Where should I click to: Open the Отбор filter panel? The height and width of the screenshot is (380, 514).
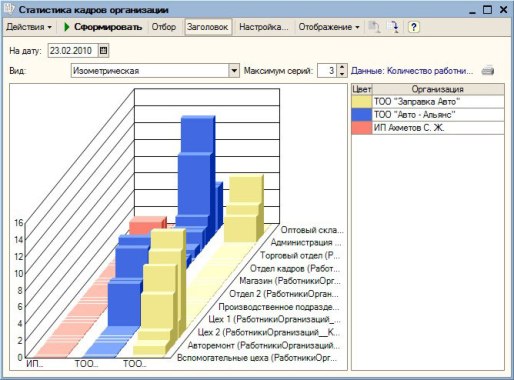point(164,27)
